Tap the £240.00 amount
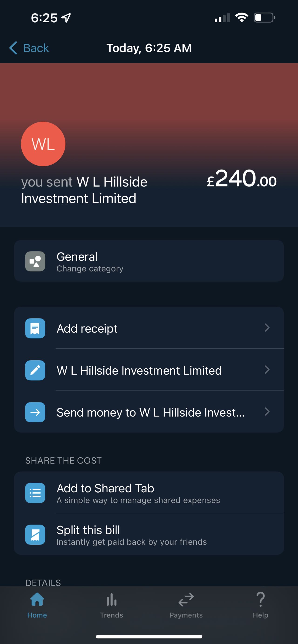The image size is (298, 644). (241, 178)
